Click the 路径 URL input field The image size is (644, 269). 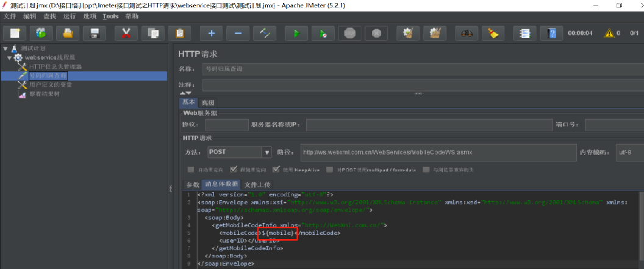pos(438,152)
